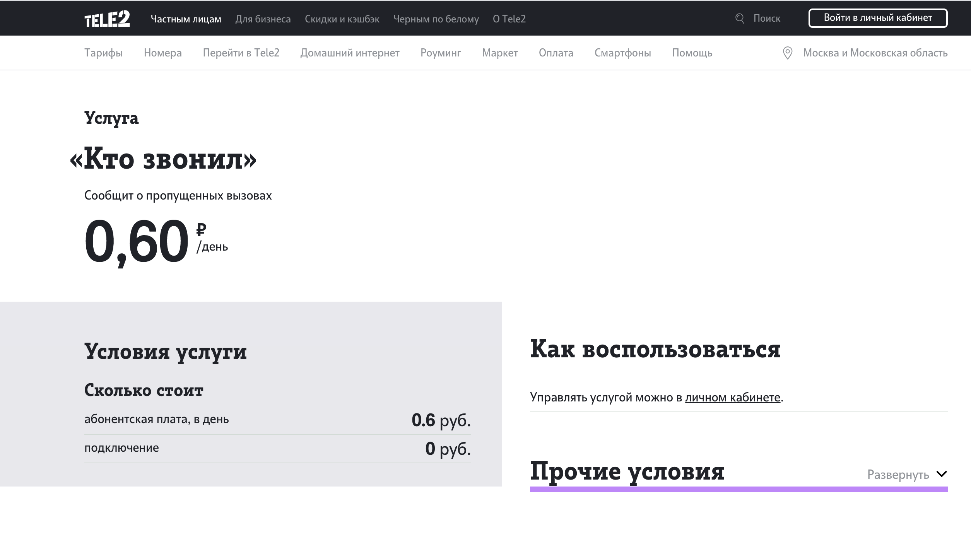Screen dimensions: 971x560
Task: Click the подключение row label
Action: (x=121, y=447)
